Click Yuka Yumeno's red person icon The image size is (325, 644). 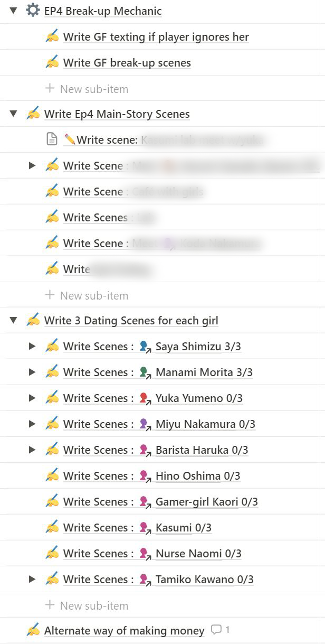pyautogui.click(x=145, y=398)
